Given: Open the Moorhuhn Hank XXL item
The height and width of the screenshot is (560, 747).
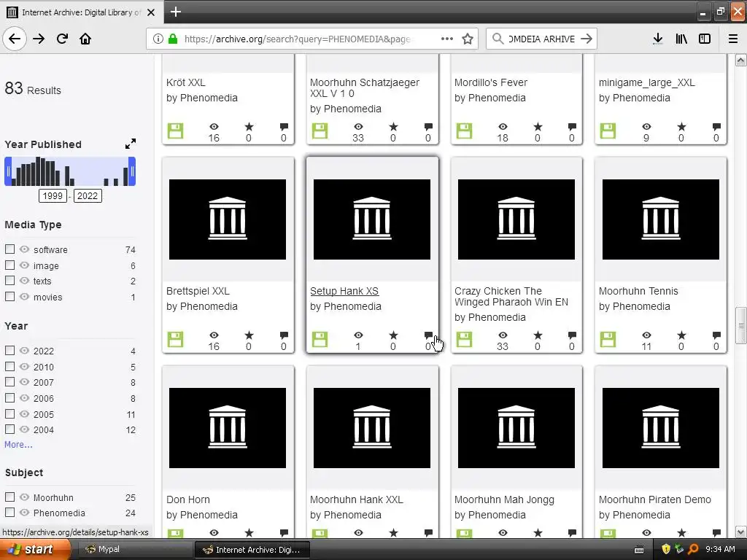Looking at the screenshot, I should click(356, 499).
